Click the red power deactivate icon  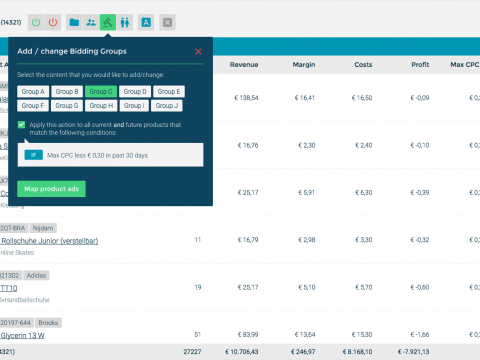[53, 22]
